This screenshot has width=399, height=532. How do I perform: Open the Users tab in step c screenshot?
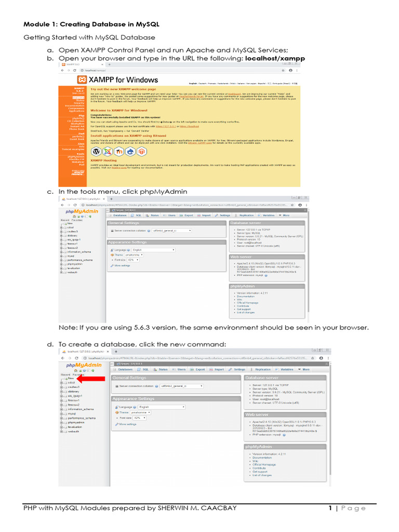[170, 216]
